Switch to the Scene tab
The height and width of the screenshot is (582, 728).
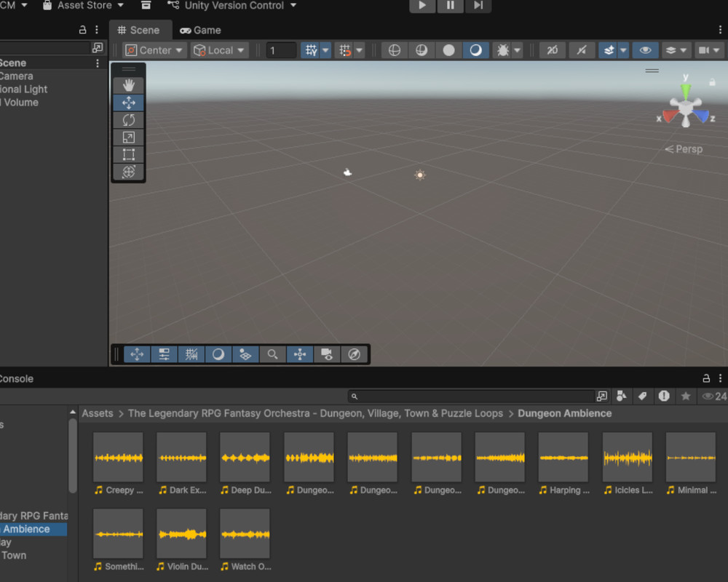(x=139, y=31)
